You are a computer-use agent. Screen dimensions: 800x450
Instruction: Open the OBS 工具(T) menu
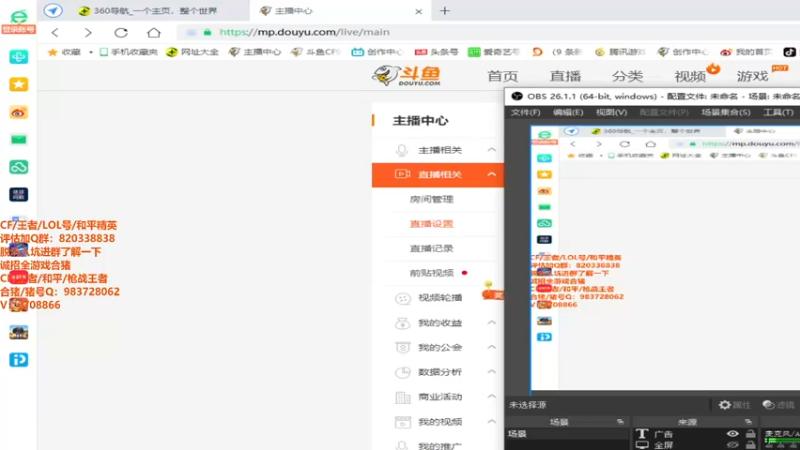(x=778, y=112)
